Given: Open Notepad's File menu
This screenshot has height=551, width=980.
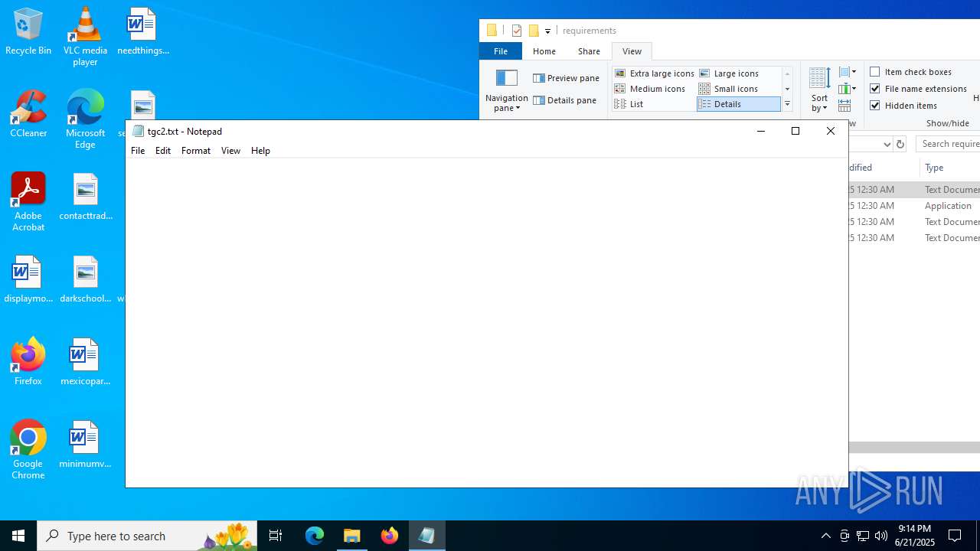Looking at the screenshot, I should coord(138,151).
